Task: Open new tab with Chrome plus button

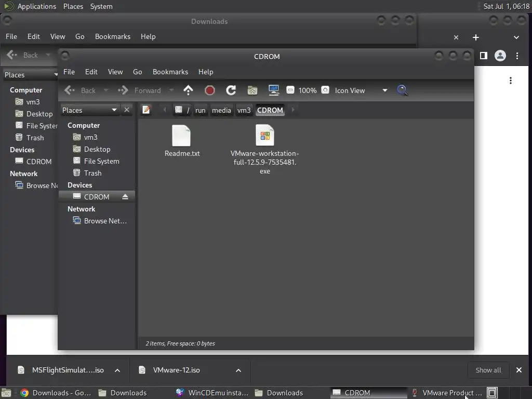Action: point(476,37)
